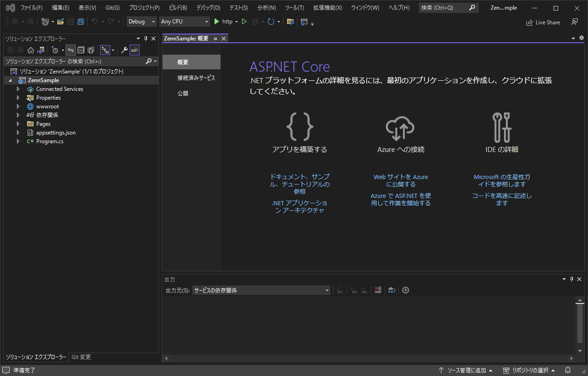Select the 依存関係 node in tree
This screenshot has height=376, width=588.
[x=47, y=115]
